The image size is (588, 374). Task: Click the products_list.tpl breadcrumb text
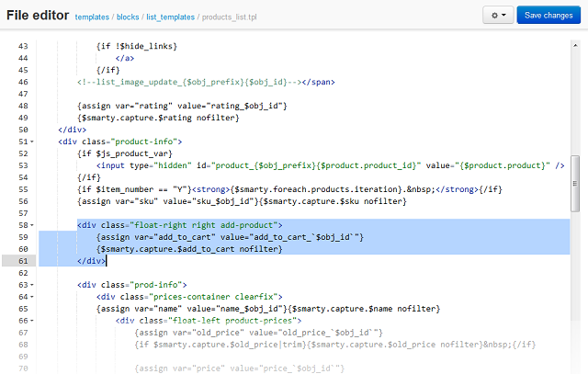pos(229,17)
